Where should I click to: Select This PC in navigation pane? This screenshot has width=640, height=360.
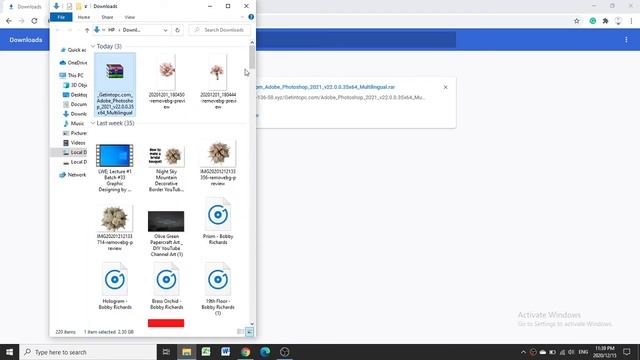[x=72, y=76]
